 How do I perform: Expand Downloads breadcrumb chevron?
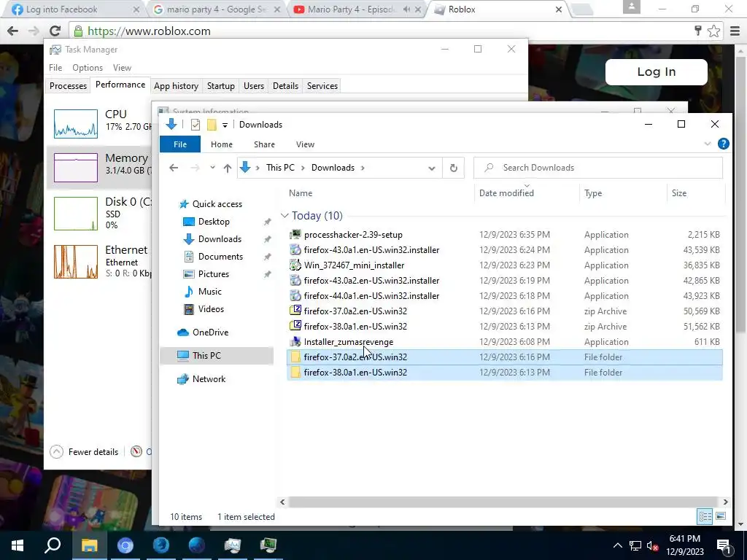pos(363,168)
